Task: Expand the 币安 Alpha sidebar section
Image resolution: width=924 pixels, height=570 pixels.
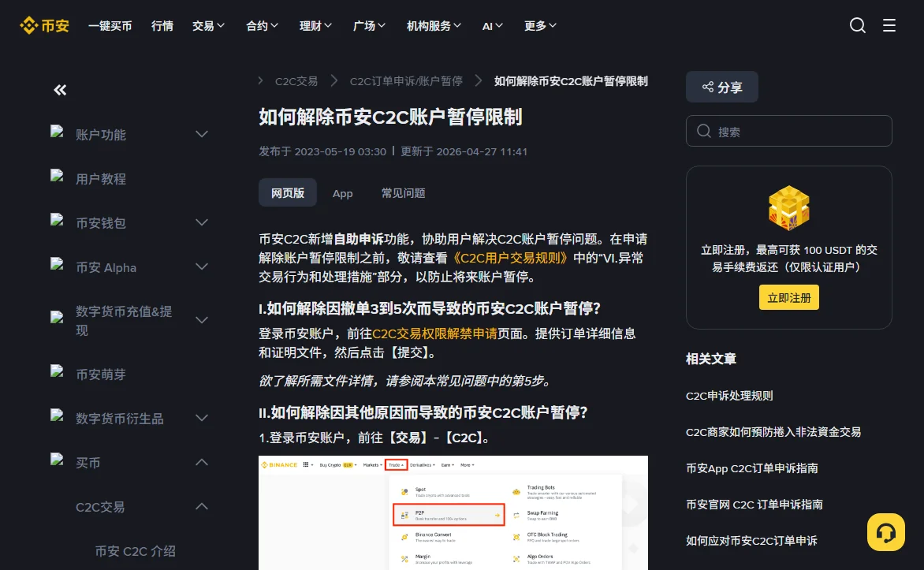Action: pos(202,267)
